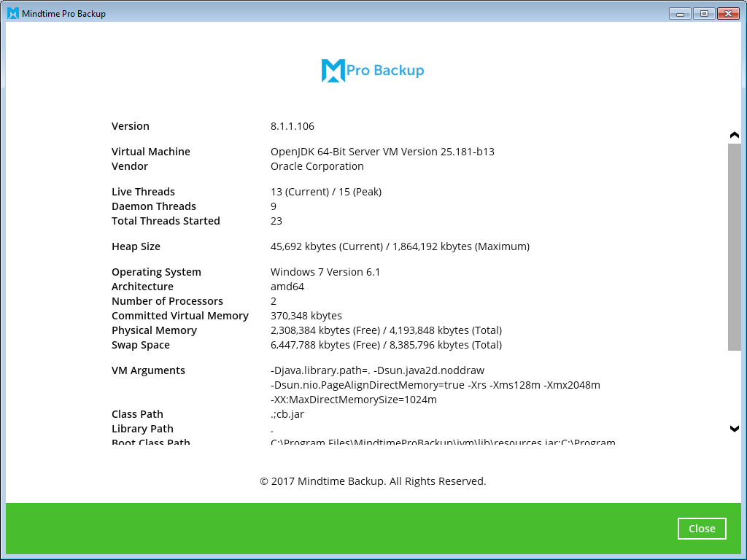
Task: Click the Heap Size label
Action: click(136, 246)
